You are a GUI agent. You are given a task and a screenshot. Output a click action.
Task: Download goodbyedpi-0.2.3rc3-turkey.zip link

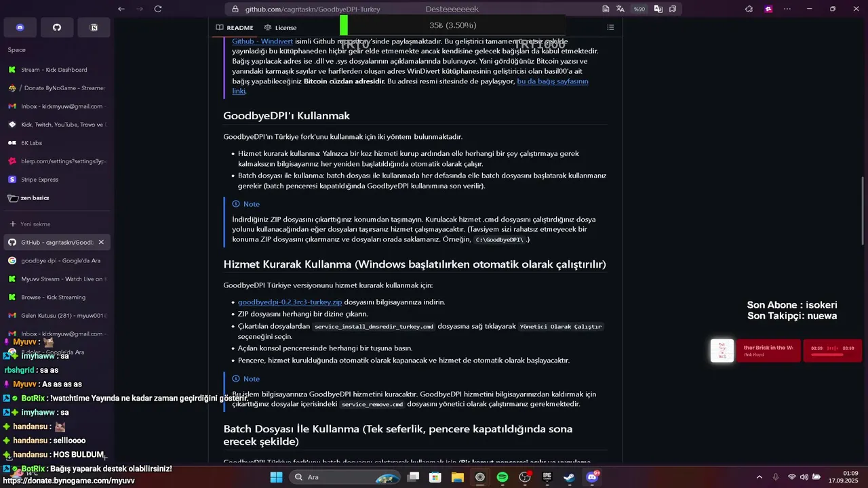click(290, 302)
